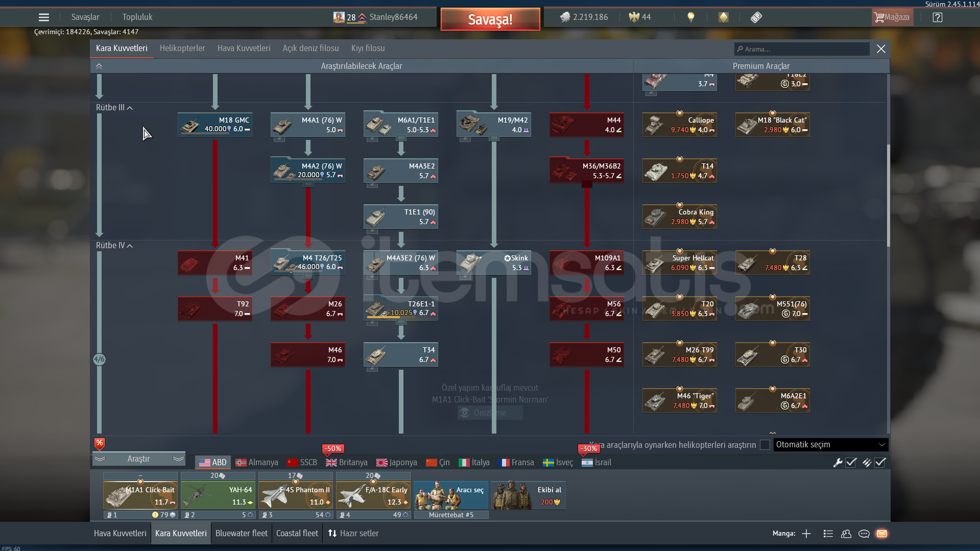Open the Otomatik seçim dropdown
This screenshot has width=980, height=551.
coord(831,445)
